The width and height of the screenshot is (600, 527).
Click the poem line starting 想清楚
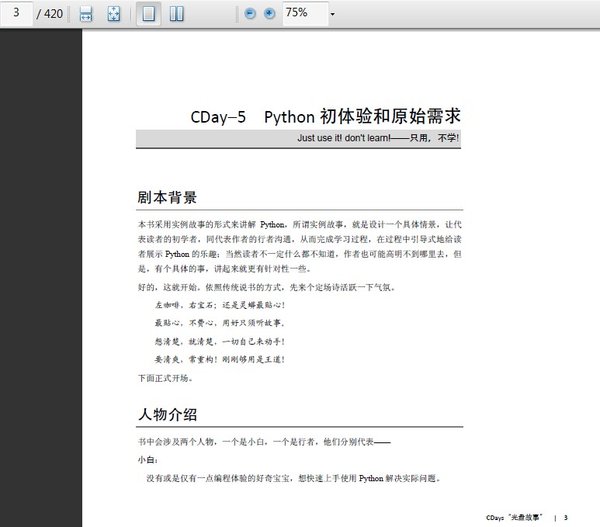[220, 341]
